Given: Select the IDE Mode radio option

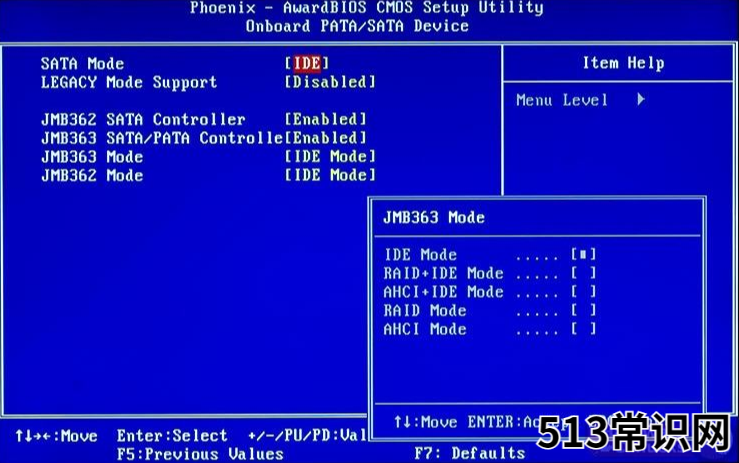Looking at the screenshot, I should point(583,255).
